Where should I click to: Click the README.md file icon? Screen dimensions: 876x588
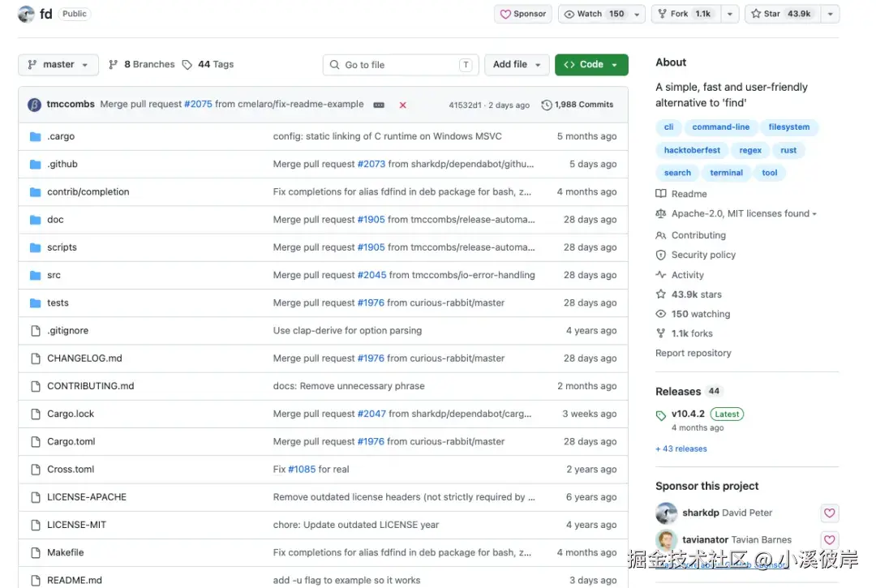pyautogui.click(x=35, y=580)
